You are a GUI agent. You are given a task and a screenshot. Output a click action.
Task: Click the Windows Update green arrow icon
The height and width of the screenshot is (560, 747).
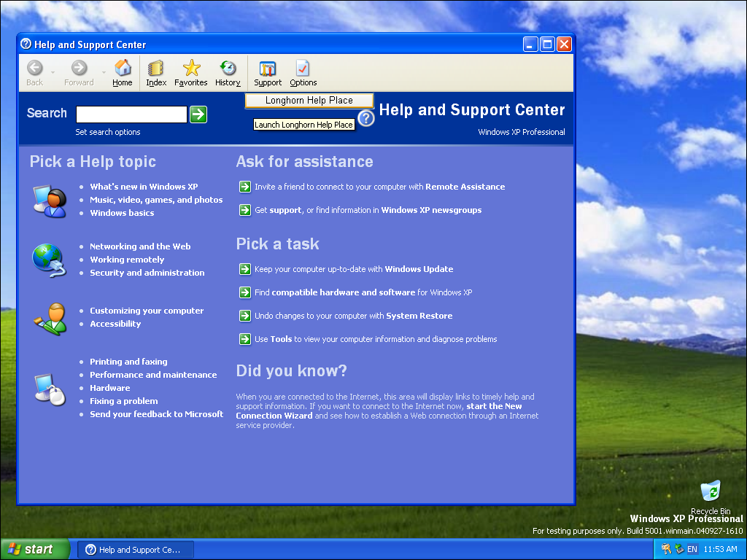[x=245, y=269]
